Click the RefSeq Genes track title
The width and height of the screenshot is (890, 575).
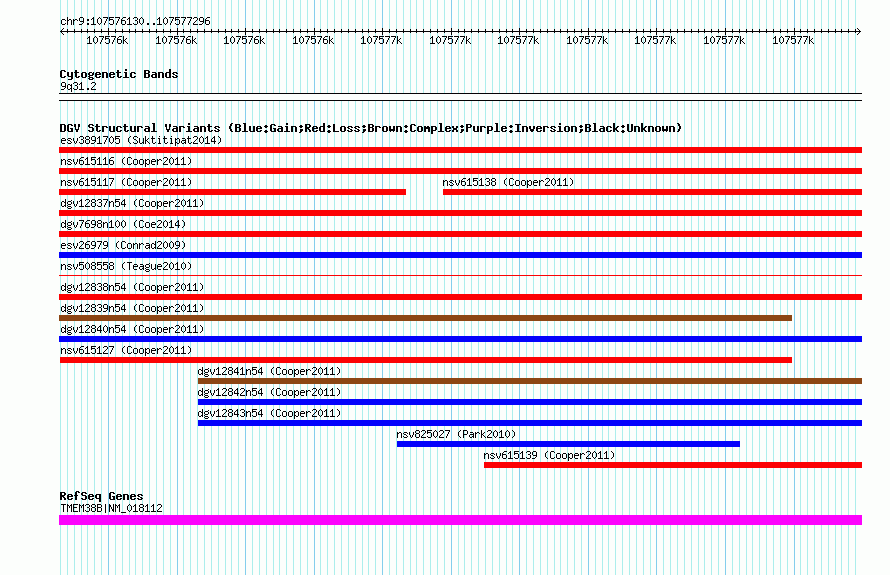101,496
